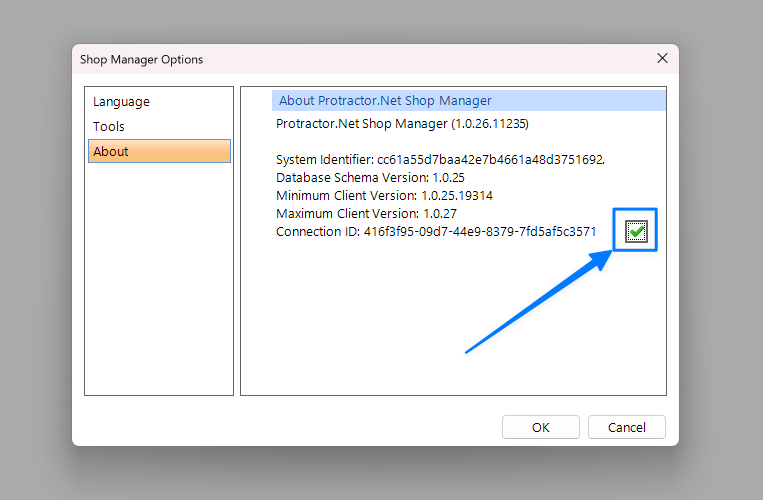The width and height of the screenshot is (763, 500).
Task: Click empty space below About in left list
Action: 159,280
